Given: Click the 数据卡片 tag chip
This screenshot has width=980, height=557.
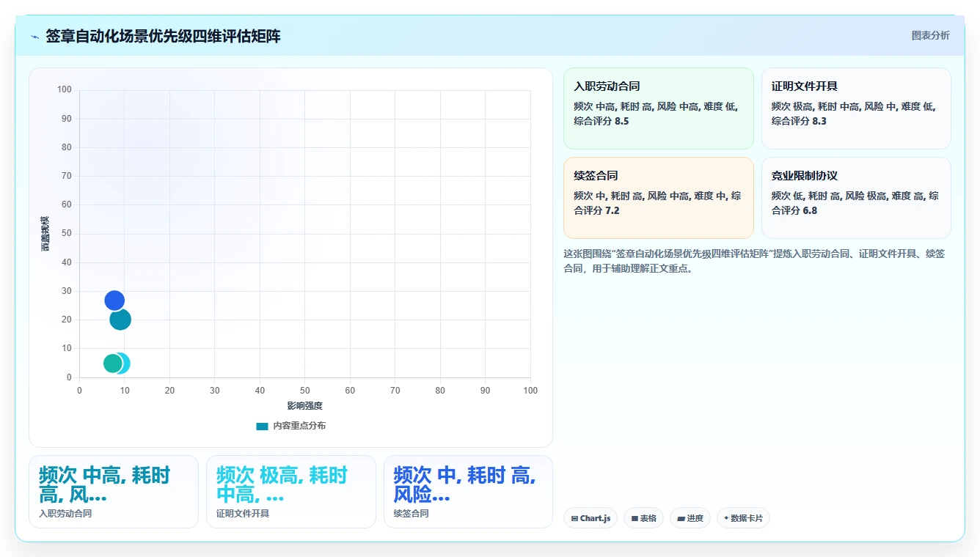Looking at the screenshot, I should 743,518.
